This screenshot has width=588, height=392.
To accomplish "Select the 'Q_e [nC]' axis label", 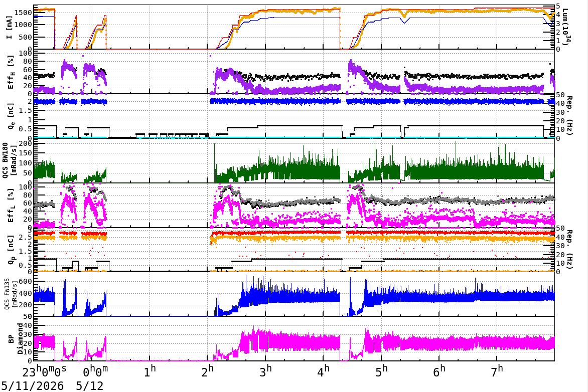I will pos(11,116).
